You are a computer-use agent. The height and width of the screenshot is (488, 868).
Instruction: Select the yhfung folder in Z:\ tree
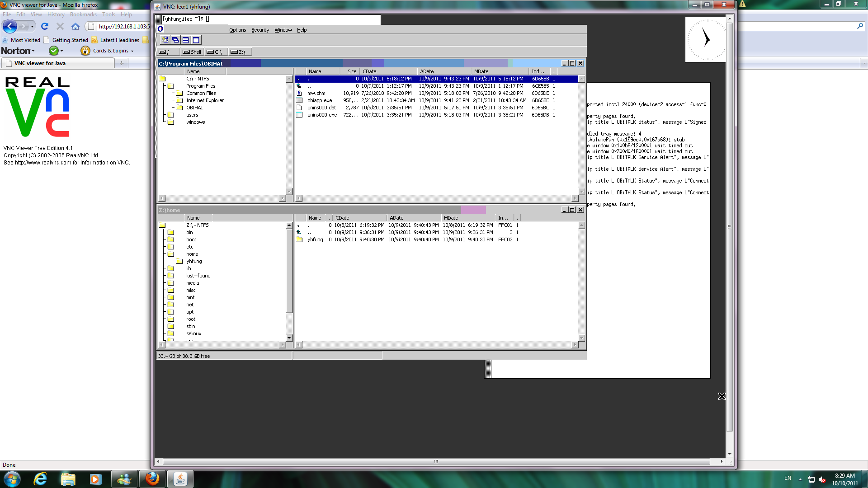tap(194, 261)
